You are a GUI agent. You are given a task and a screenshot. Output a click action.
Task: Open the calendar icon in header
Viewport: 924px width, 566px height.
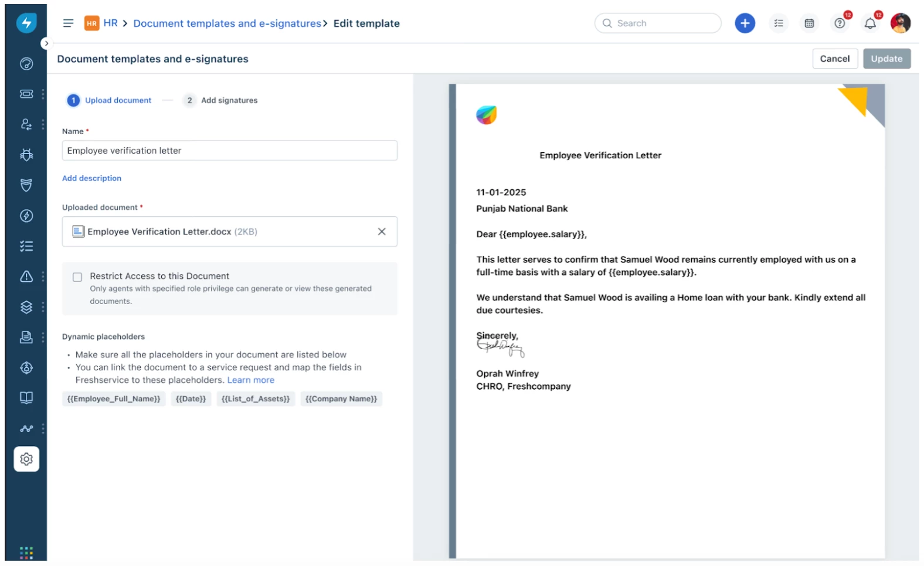pyautogui.click(x=809, y=23)
